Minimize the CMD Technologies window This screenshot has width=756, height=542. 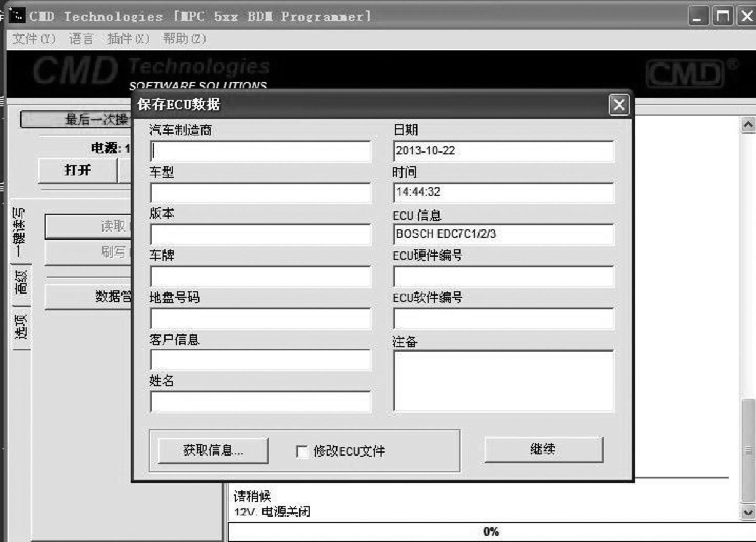(698, 17)
